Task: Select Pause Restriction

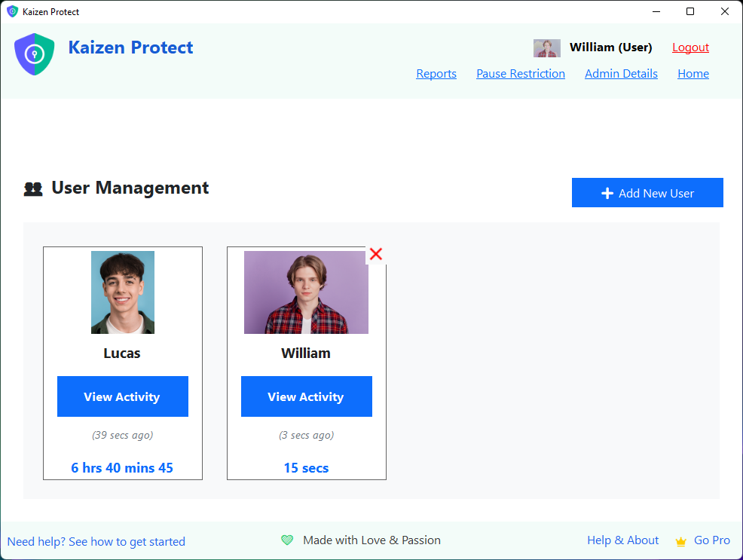Action: [521, 73]
